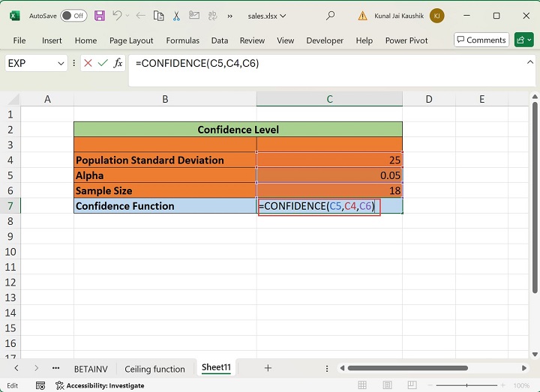Add a new sheet with plus icon
This screenshot has width=540, height=392.
[x=268, y=368]
